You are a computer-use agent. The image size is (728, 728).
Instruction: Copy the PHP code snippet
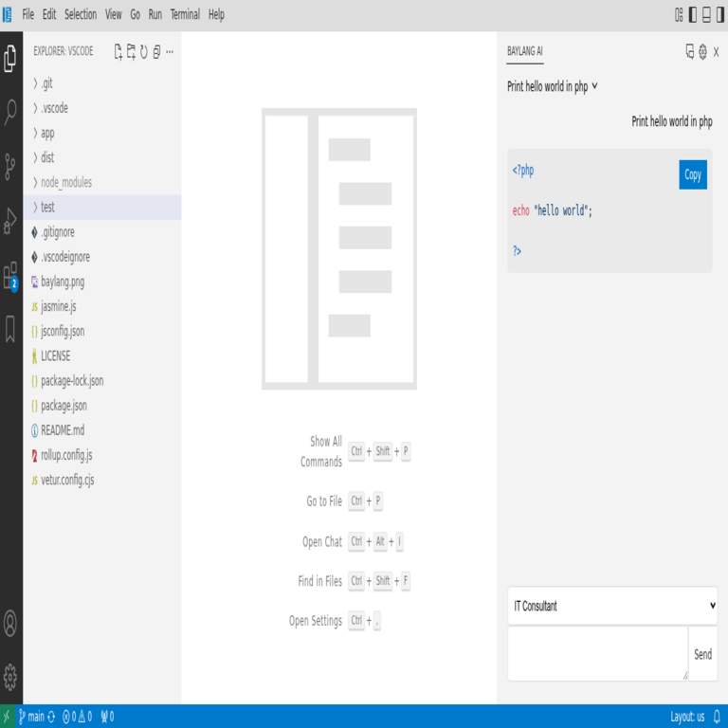click(x=693, y=174)
